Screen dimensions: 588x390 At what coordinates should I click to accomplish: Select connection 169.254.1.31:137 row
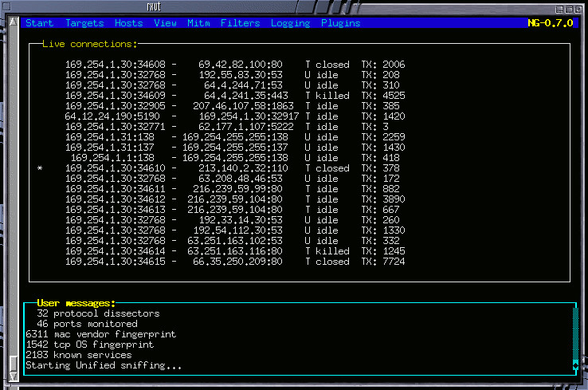click(235, 148)
